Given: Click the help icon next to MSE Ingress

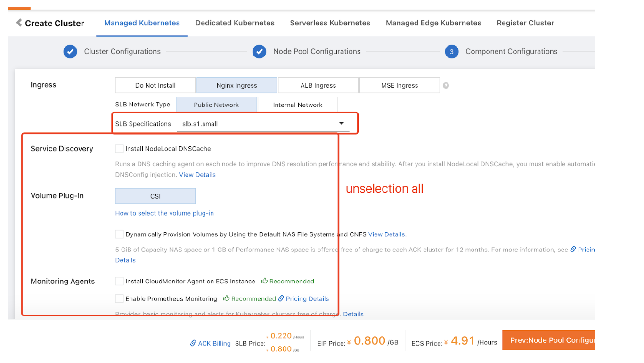Looking at the screenshot, I should 446,86.
